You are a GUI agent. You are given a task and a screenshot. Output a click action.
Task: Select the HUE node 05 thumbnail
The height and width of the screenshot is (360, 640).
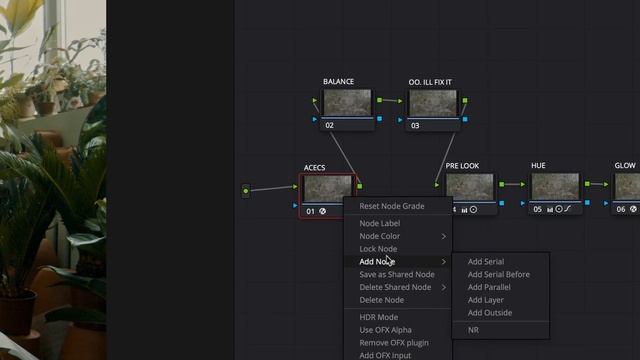555,186
